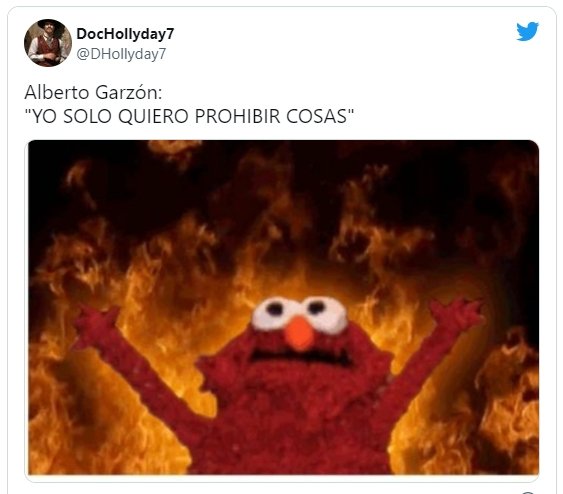Select the 'YO SOLO QUIERO PROHIBIR COSAS' text
This screenshot has height=494, width=563.
[189, 116]
